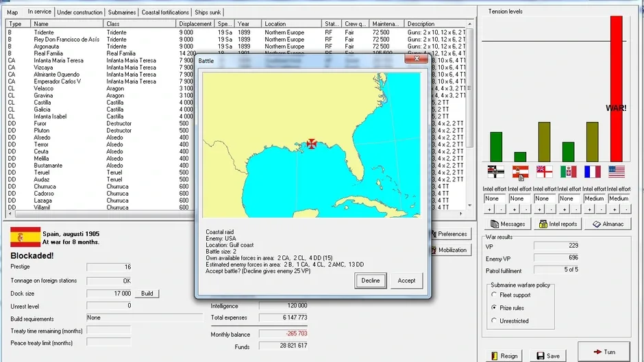The height and width of the screenshot is (362, 644).
Task: Select ship row Emperador Carlos V
Action: 236,81
